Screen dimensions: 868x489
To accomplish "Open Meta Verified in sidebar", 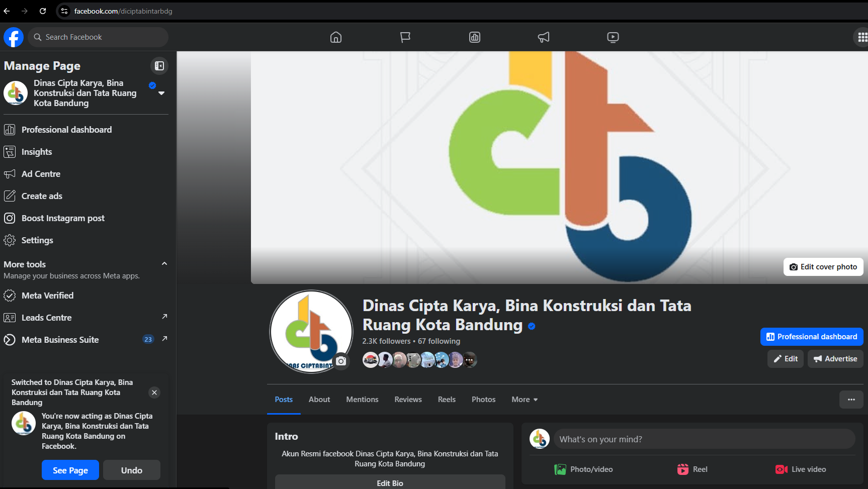I will pyautogui.click(x=86, y=296).
